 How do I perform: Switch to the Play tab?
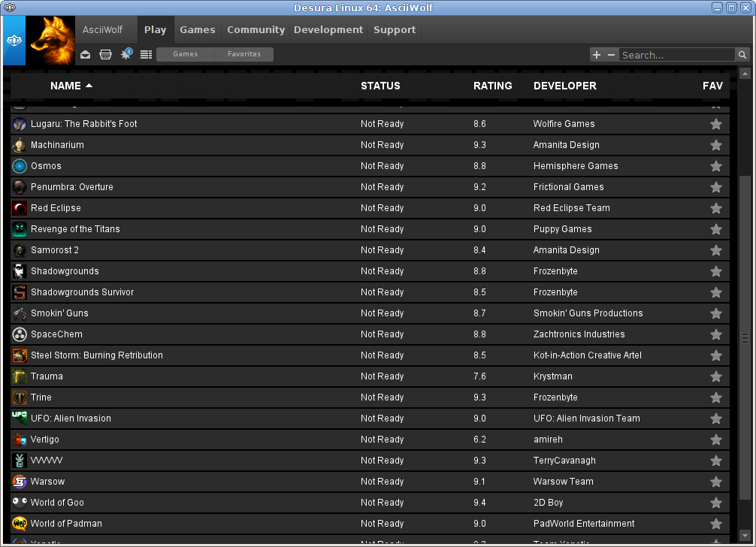click(x=156, y=30)
